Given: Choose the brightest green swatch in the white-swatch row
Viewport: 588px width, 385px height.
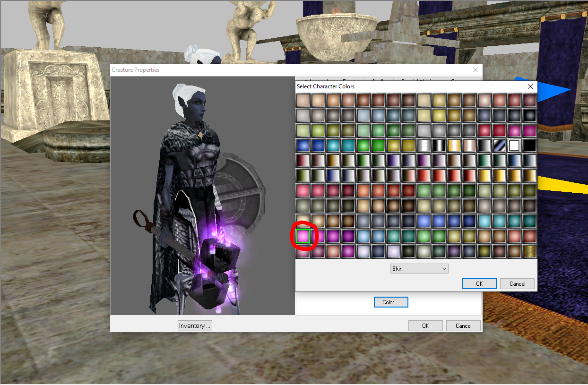Looking at the screenshot, I should pyautogui.click(x=363, y=145).
